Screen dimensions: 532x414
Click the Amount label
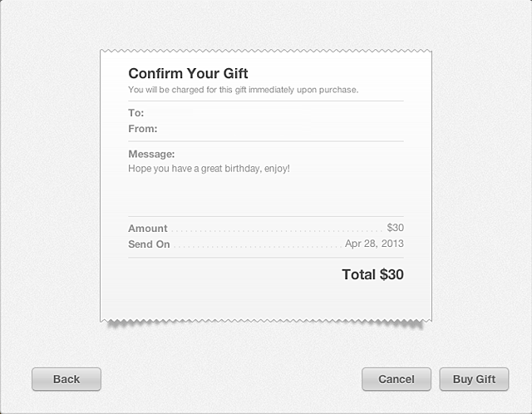point(148,229)
